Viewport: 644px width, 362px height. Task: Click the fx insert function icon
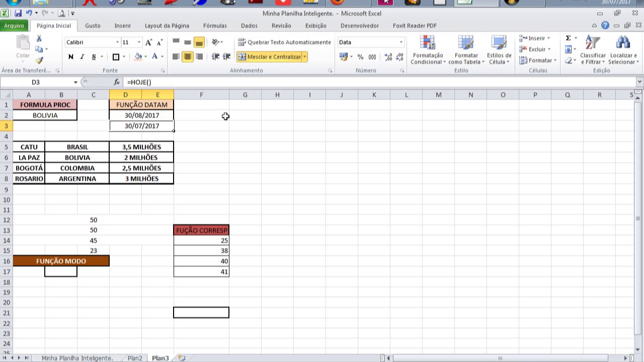pos(117,82)
